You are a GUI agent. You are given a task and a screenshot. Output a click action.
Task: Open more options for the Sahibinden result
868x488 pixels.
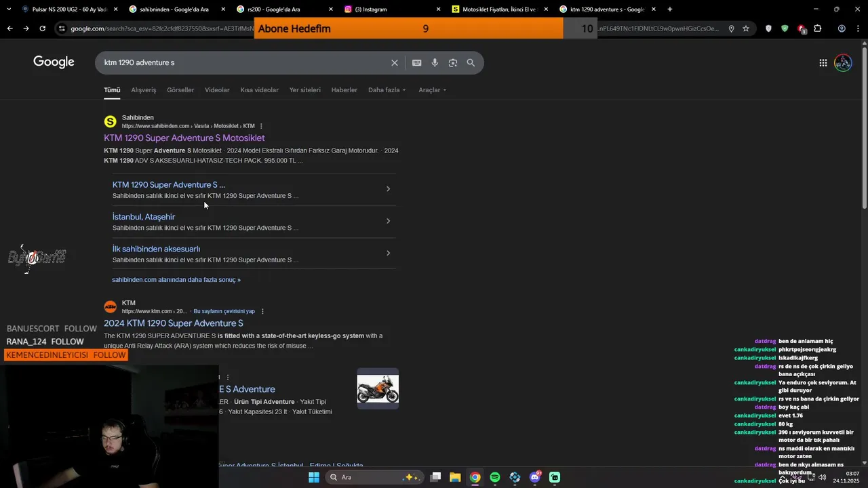tap(261, 126)
